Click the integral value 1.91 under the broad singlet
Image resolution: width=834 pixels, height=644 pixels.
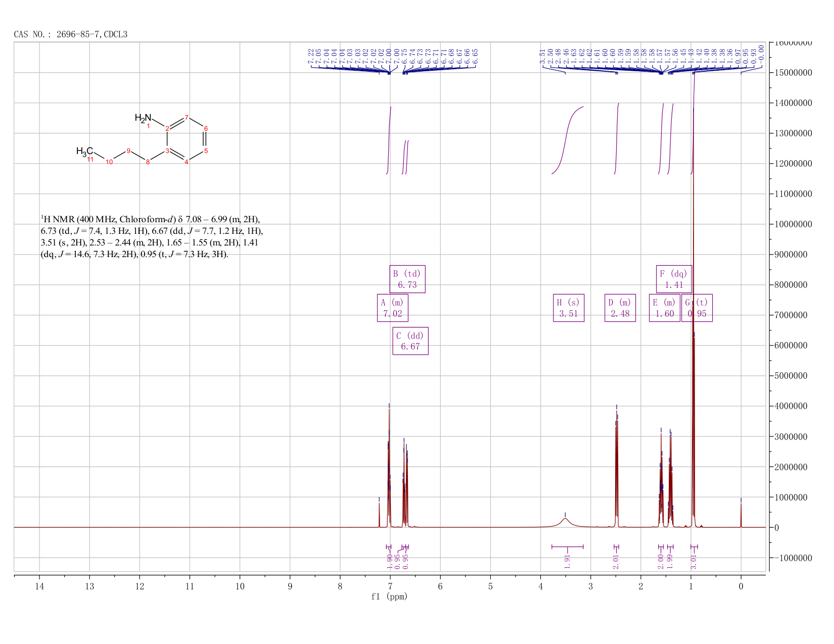point(567,562)
